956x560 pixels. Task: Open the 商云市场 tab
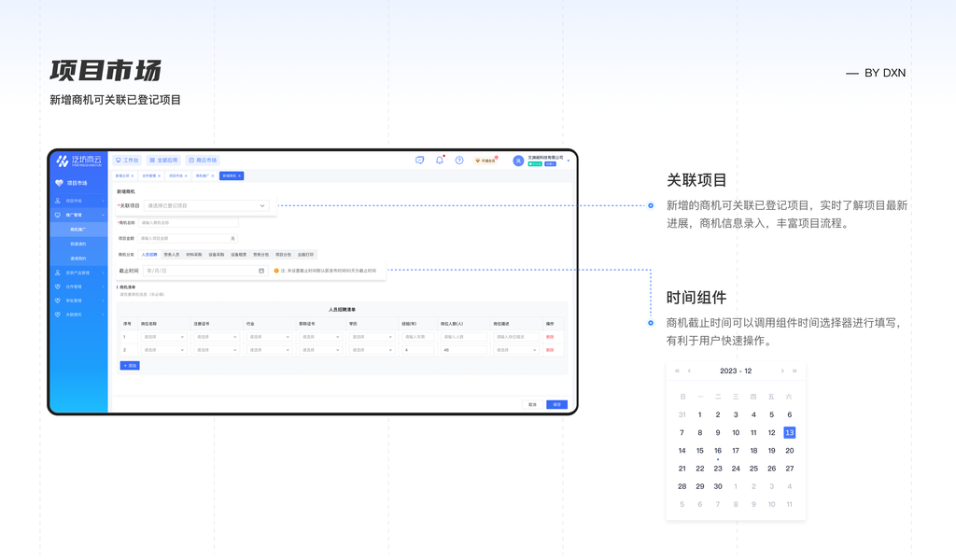click(x=203, y=161)
